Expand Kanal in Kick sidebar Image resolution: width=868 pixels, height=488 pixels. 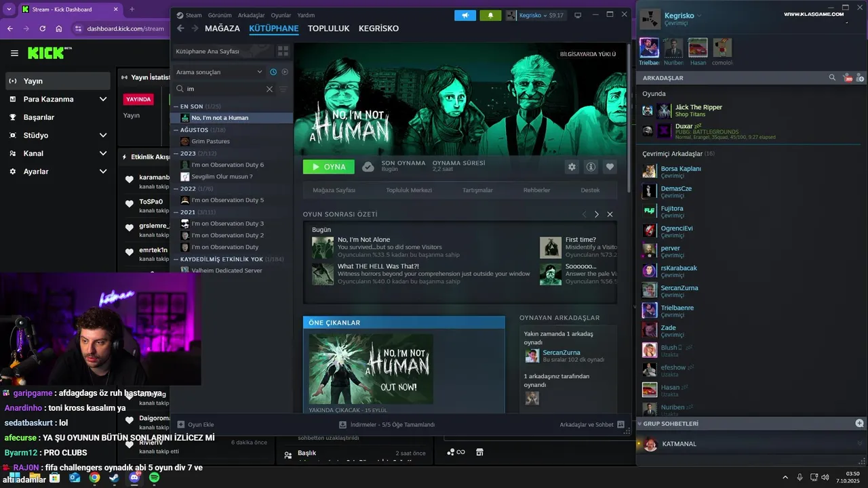(103, 153)
